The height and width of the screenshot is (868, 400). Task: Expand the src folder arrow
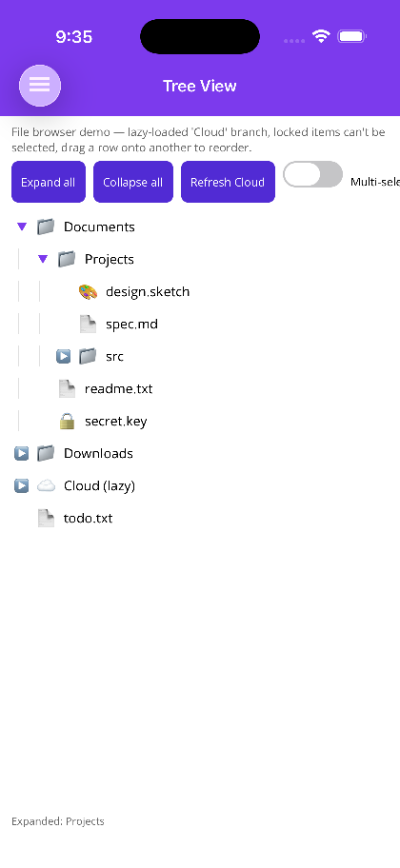coord(64,357)
